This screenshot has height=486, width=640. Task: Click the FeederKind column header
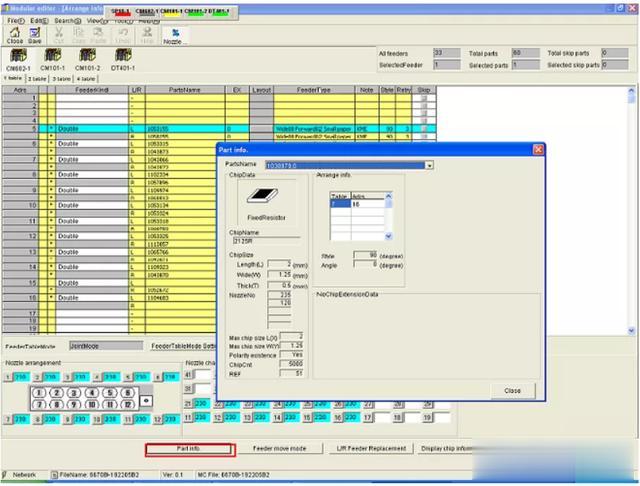92,90
